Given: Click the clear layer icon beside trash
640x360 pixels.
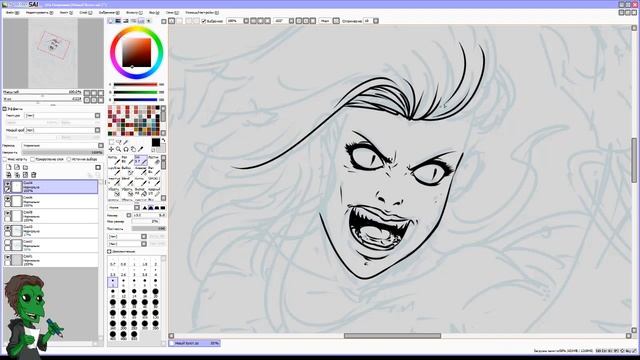Looking at the screenshot, I should (25, 175).
